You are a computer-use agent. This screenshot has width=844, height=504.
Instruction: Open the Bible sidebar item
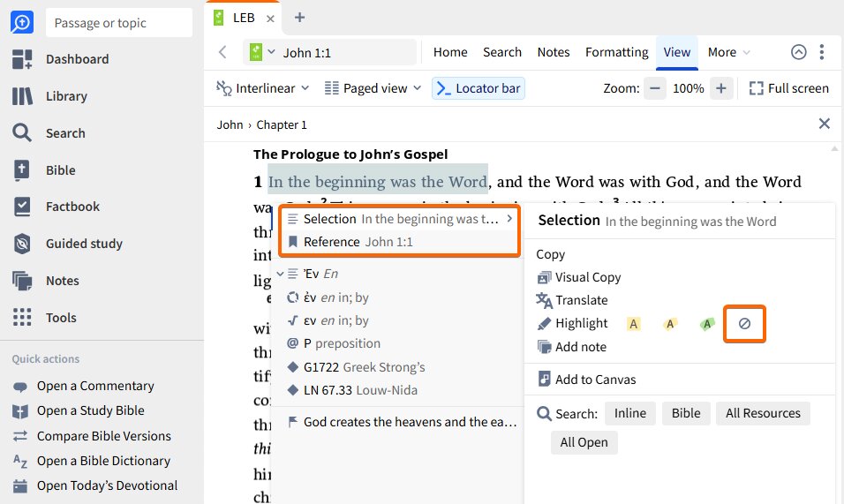click(x=43, y=170)
